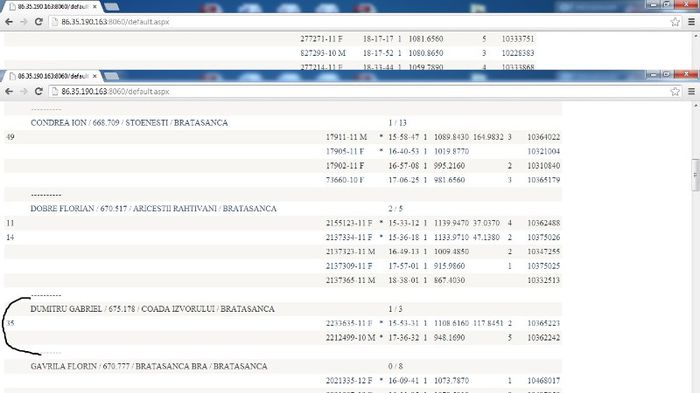Click arrival time 15-33-12
The height and width of the screenshot is (393, 700).
pos(404,223)
